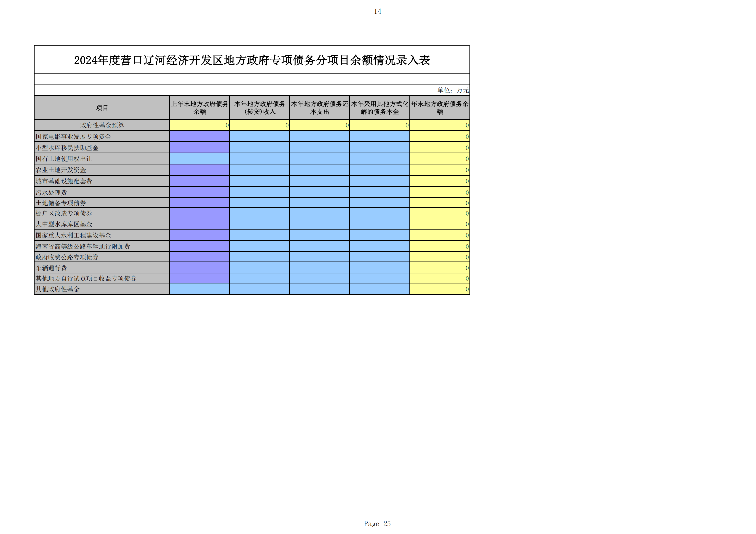Click the blue 上年末 cell for 国有土地使用权出让
Screen dimensions: 756x534
tap(200, 159)
